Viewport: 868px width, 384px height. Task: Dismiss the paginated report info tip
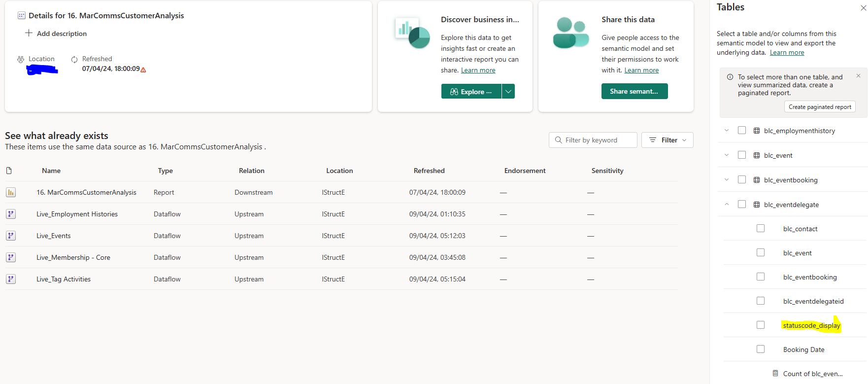[858, 76]
